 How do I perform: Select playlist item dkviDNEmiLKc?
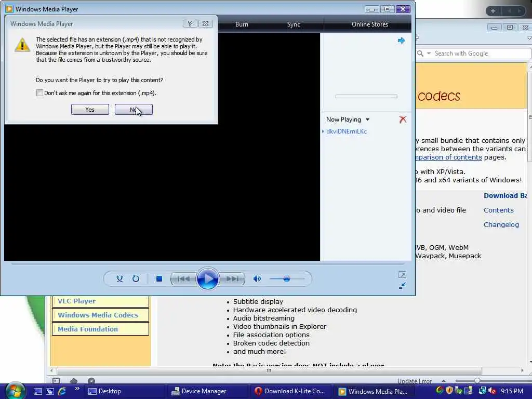click(x=347, y=131)
